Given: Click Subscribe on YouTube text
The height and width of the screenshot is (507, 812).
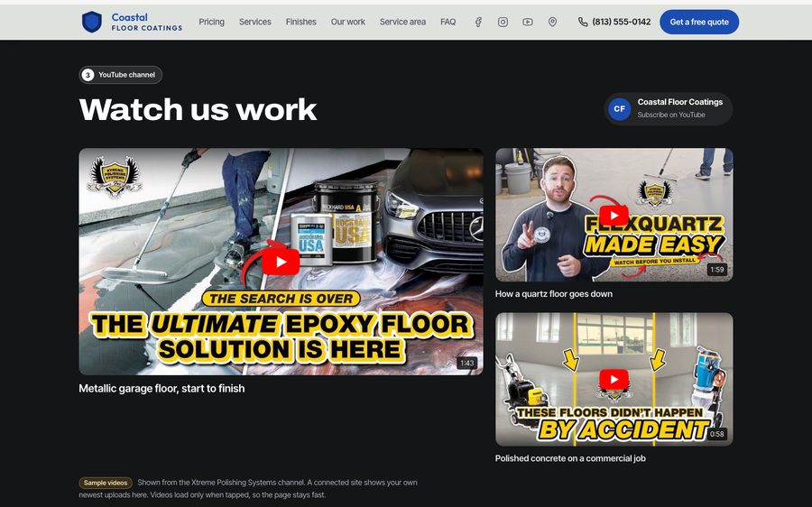Looking at the screenshot, I should (x=671, y=115).
